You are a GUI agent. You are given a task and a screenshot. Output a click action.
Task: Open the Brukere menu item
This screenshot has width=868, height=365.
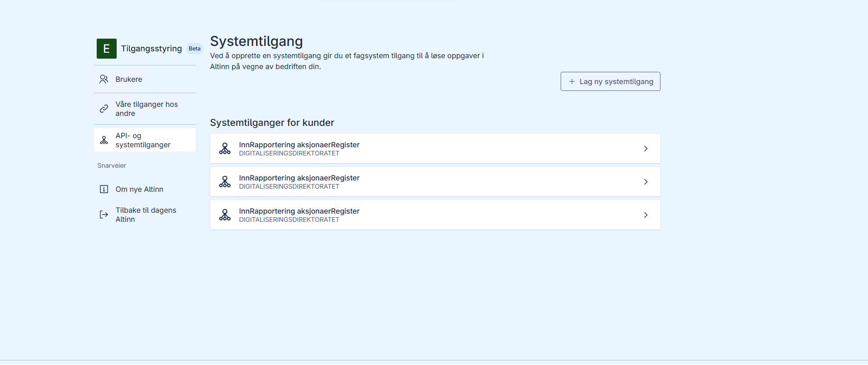[x=129, y=79]
